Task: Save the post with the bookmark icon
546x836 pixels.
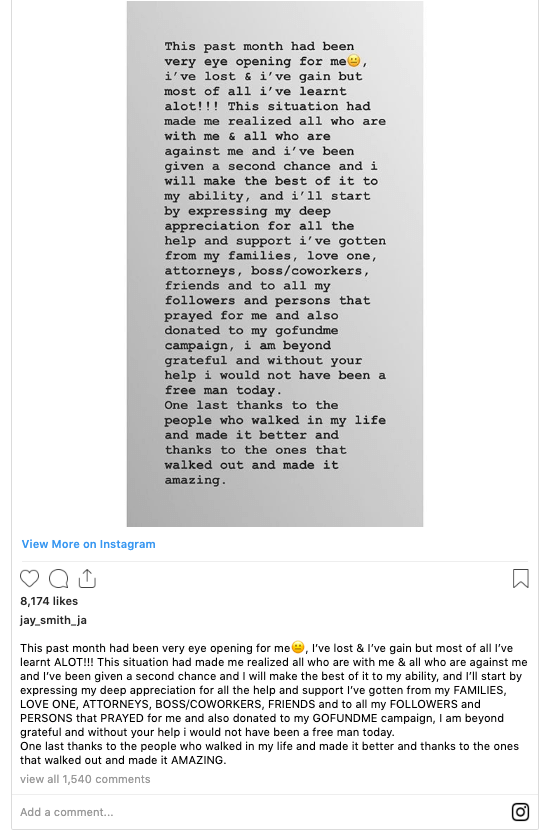Action: [520, 578]
